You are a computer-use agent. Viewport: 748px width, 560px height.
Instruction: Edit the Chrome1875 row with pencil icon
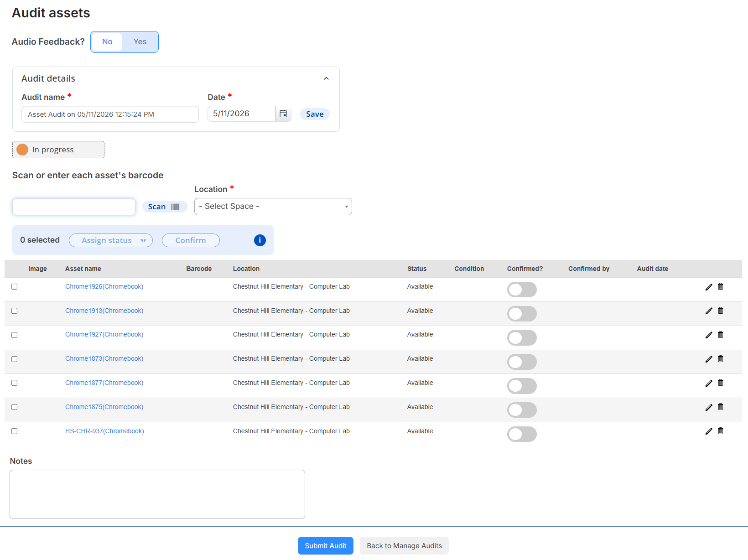tap(709, 407)
